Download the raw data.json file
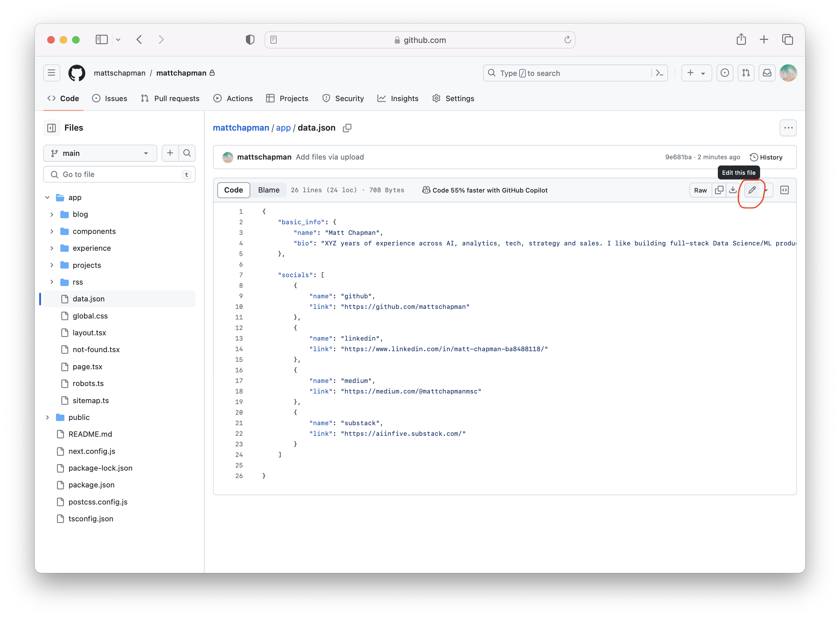 [733, 190]
